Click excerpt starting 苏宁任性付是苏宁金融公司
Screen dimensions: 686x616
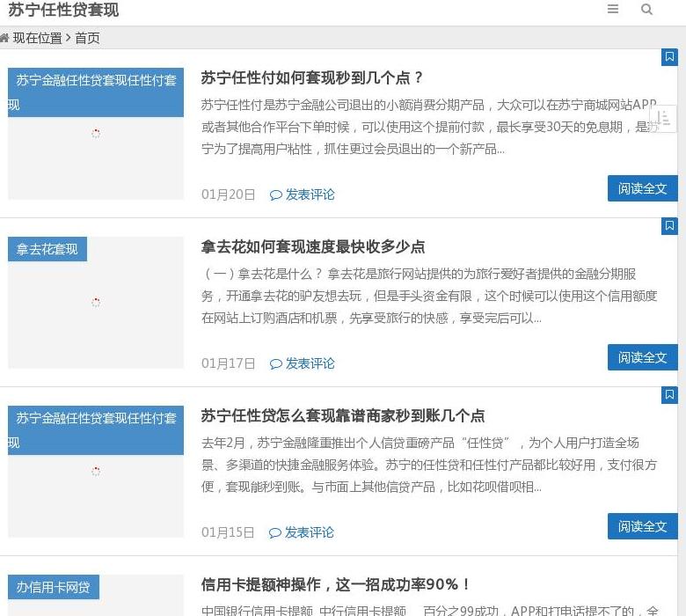[429, 127]
